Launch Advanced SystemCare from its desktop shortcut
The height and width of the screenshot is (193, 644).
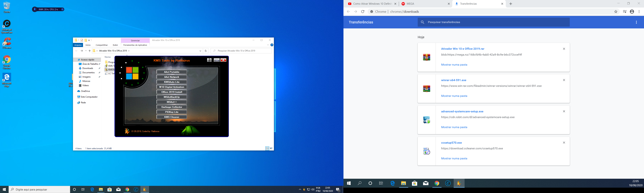pyautogui.click(x=7, y=26)
